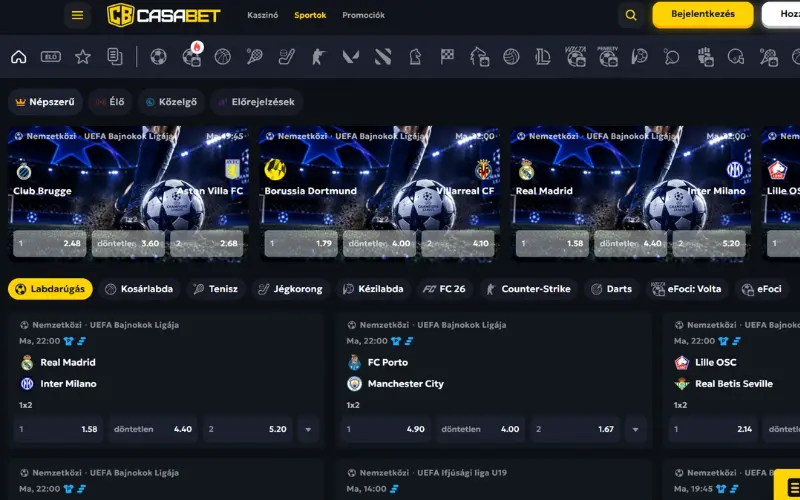Select the ice hockey sport icon
The height and width of the screenshot is (500, 800).
coord(287,57)
